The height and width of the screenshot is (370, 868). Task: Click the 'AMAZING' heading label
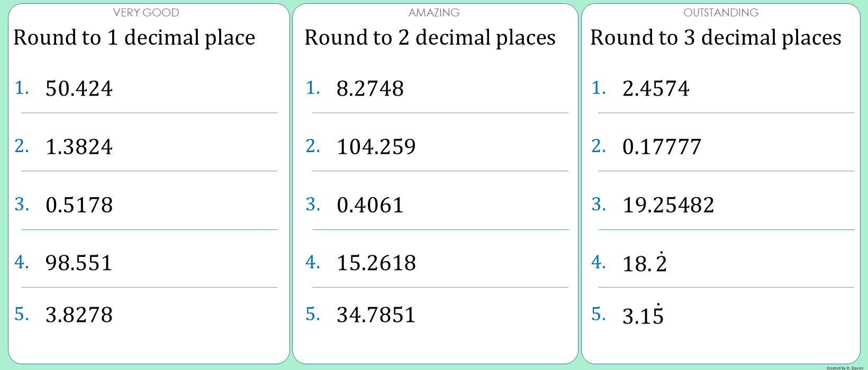434,13
